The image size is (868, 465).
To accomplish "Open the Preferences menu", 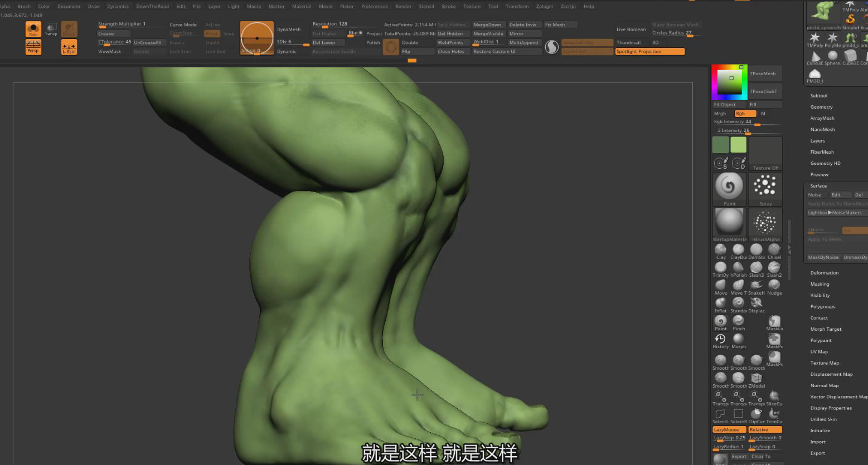I will [375, 7].
